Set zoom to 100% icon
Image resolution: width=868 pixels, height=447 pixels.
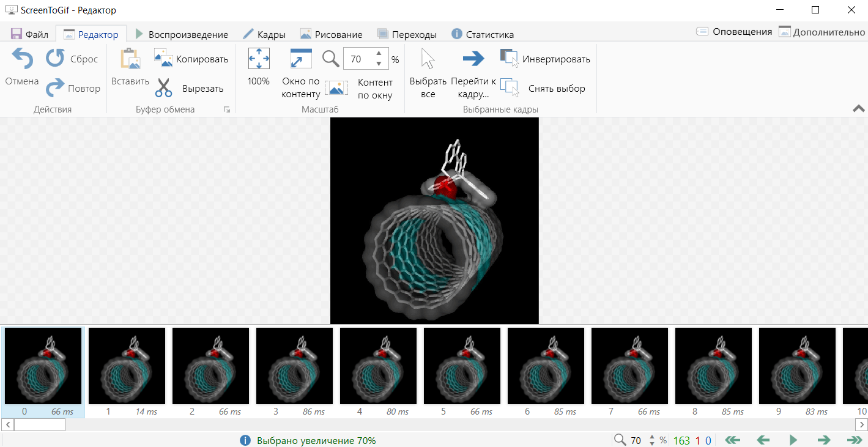click(x=259, y=59)
